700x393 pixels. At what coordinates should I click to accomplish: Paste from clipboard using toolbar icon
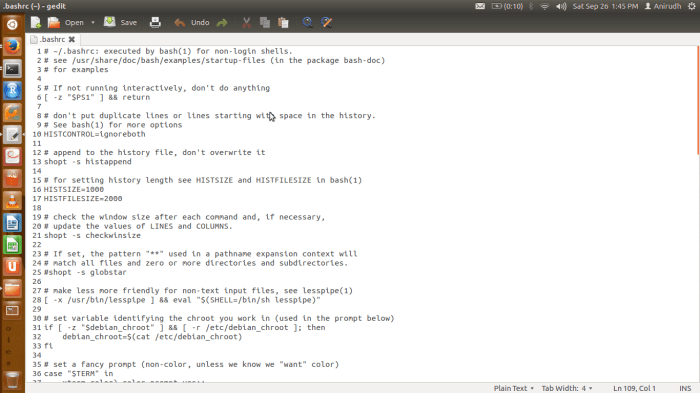[x=283, y=22]
